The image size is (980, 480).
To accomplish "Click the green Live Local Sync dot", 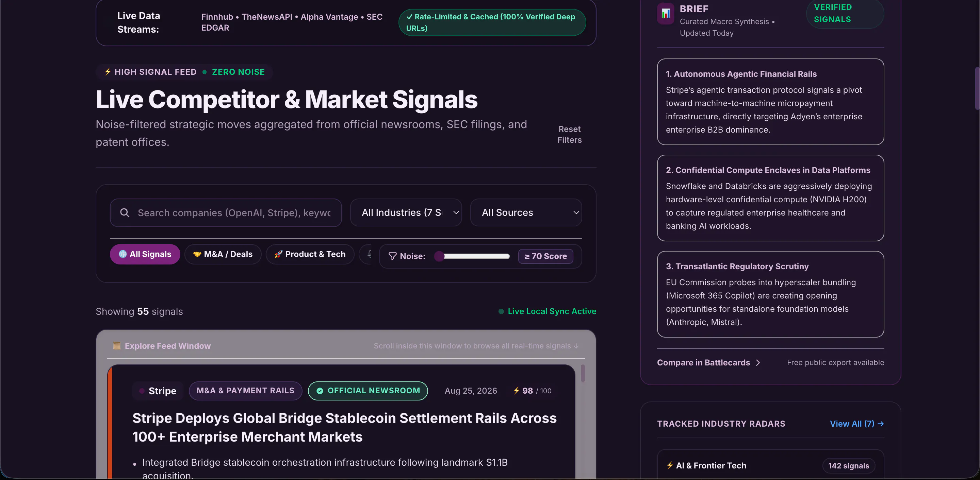I will point(501,311).
